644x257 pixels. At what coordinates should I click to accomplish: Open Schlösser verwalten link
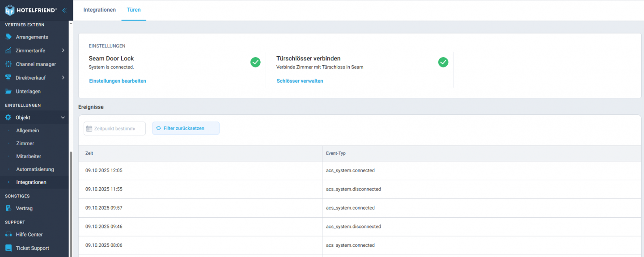pyautogui.click(x=300, y=81)
